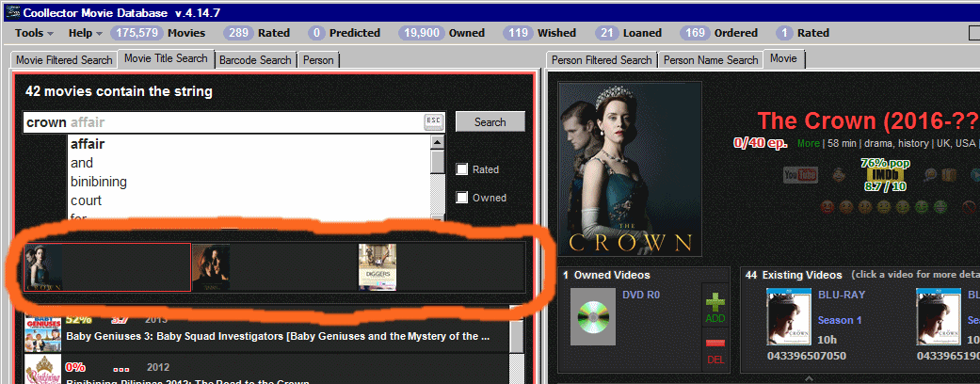Screen dimensions: 980x384
Task: Open the Baby Geniuses 3 result row
Action: click(266, 329)
